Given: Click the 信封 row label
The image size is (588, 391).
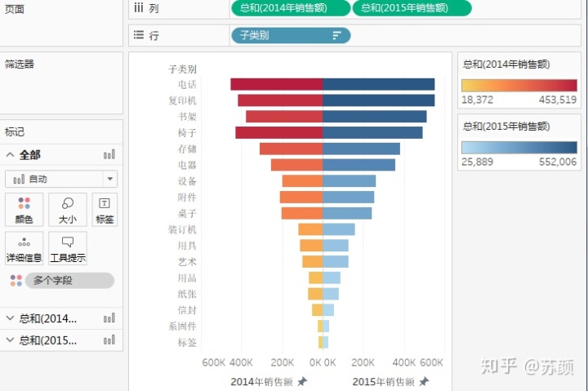Looking at the screenshot, I should (x=187, y=310).
